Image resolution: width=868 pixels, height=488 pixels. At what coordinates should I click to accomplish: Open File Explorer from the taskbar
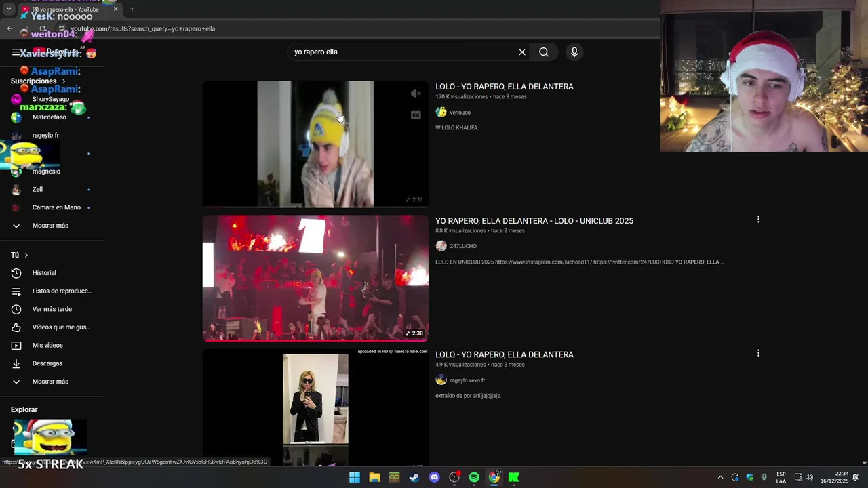374,477
